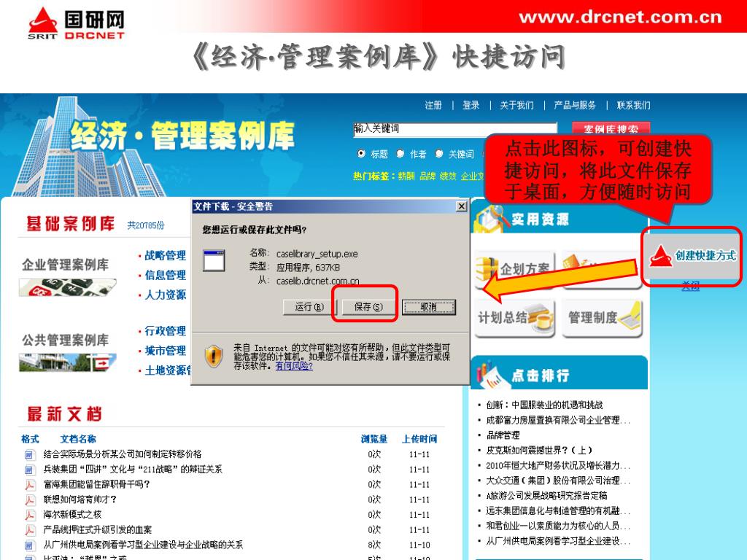Open ranking item 创新:中国服装业的机遇和挑战
The height and width of the screenshot is (560, 747).
pyautogui.click(x=544, y=405)
